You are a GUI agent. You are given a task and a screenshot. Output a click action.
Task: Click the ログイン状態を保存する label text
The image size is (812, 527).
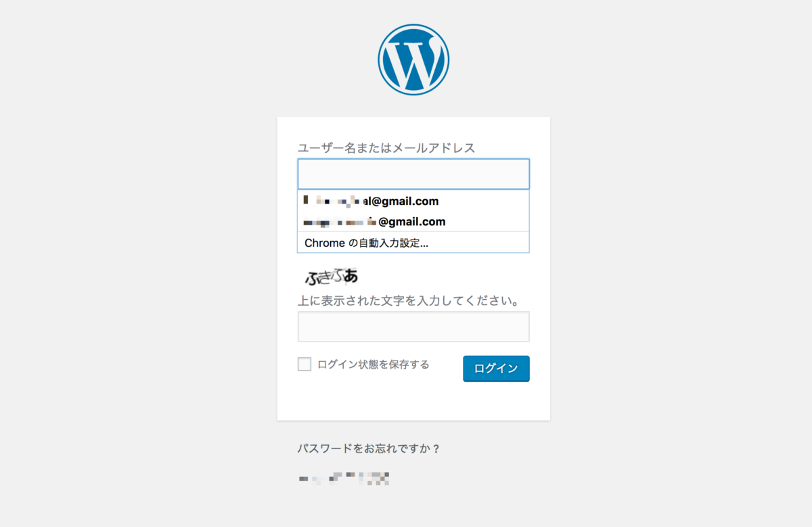374,365
